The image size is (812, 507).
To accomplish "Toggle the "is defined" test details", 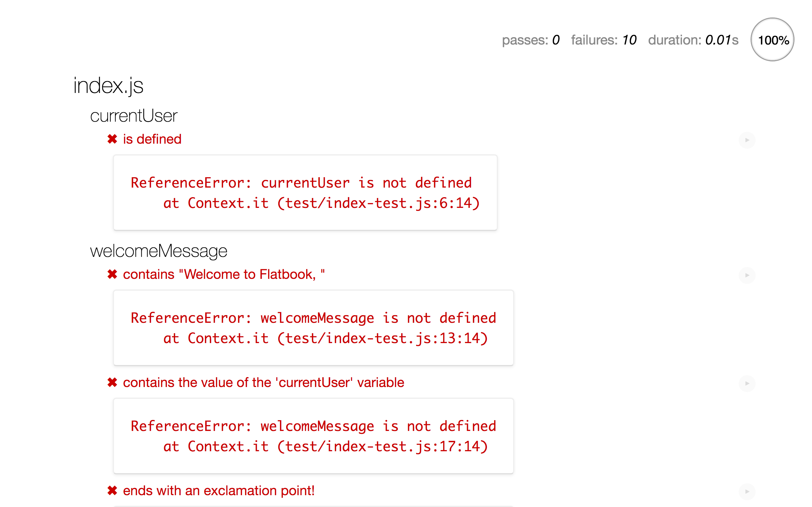I will (x=152, y=139).
